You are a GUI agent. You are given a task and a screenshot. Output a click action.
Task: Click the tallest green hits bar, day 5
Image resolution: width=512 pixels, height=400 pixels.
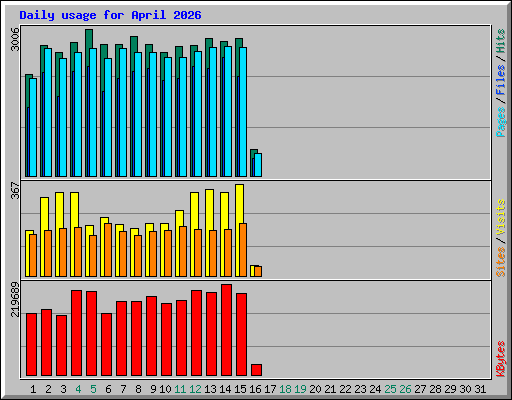point(89,38)
